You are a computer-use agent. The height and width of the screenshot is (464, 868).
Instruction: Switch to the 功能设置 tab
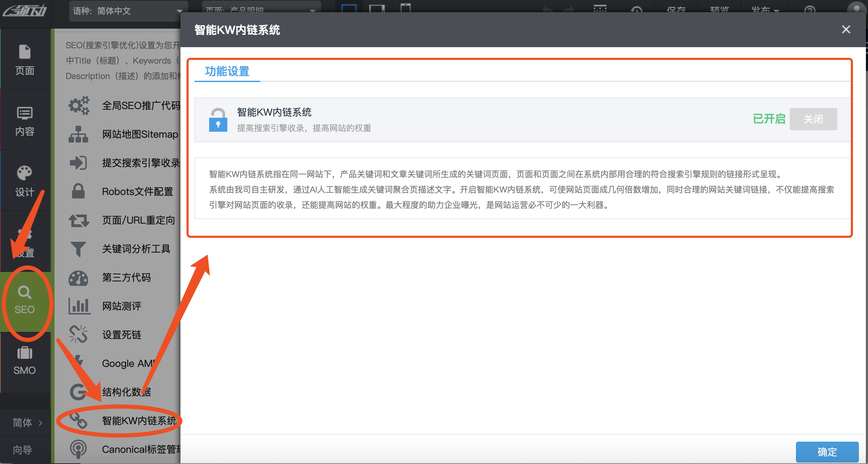point(227,72)
